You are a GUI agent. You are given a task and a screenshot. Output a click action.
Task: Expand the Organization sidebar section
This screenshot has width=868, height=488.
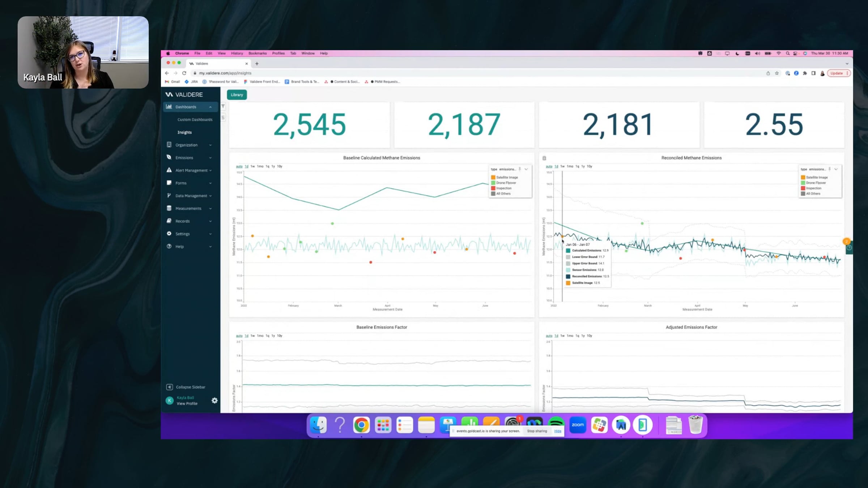pos(210,145)
